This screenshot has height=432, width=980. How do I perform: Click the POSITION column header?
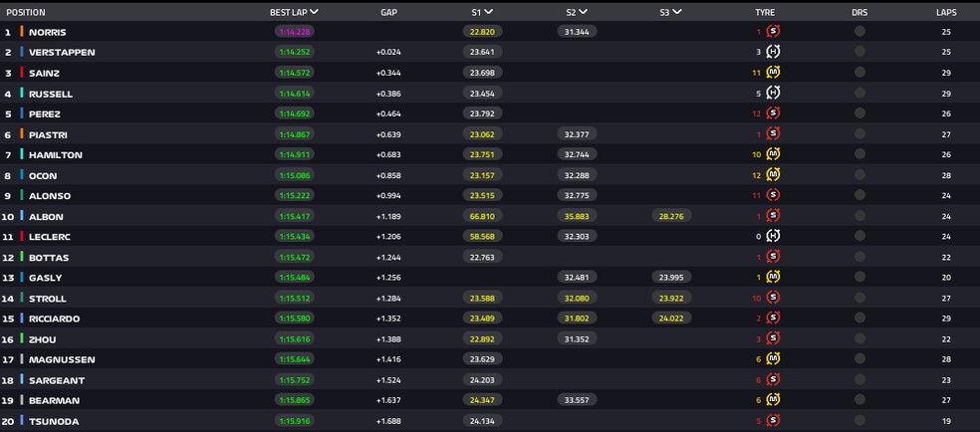26,13
